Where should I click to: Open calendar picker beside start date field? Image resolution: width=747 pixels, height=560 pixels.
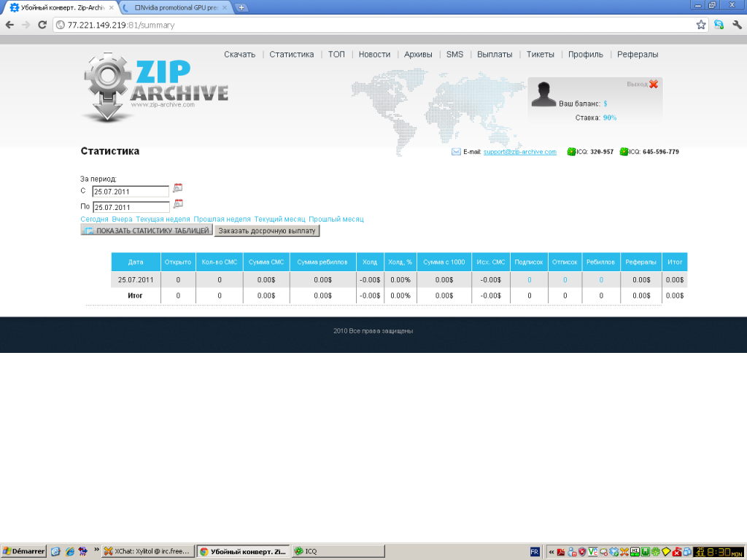(x=178, y=188)
